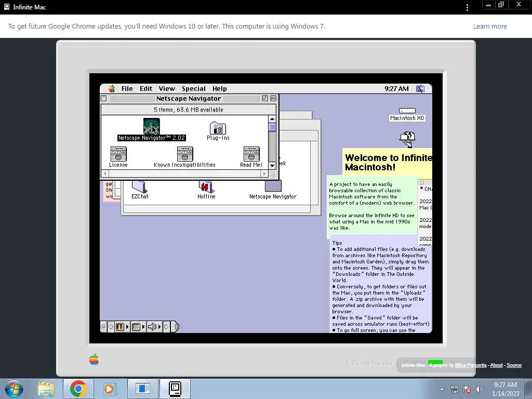Image resolution: width=532 pixels, height=399 pixels.
Task: Click the Control Strip right scroll arrow
Action: point(166,327)
